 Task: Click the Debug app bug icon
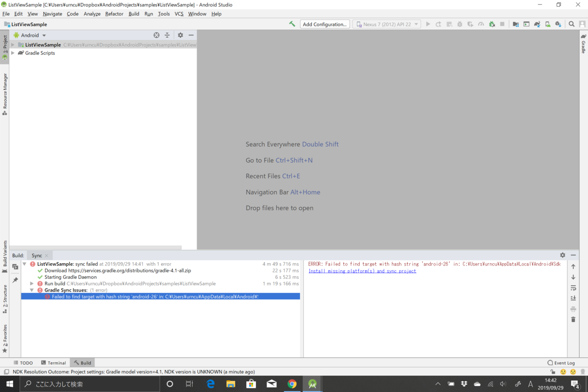[x=460, y=24]
